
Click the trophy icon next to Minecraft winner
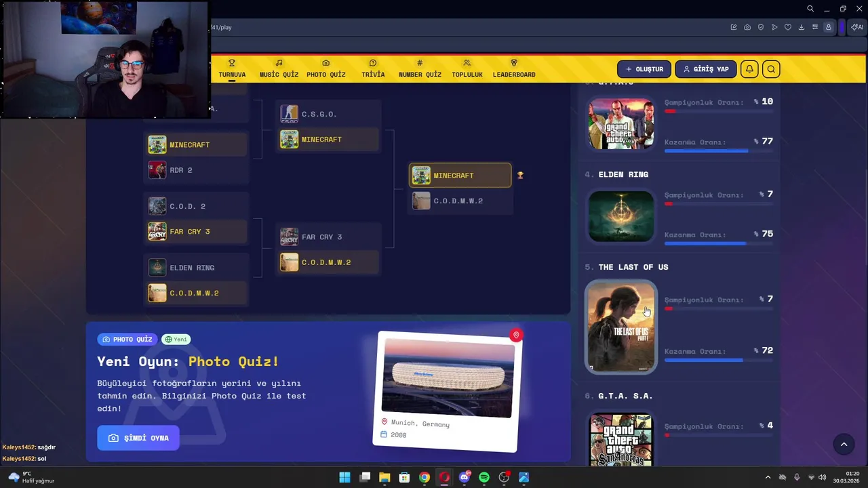(520, 176)
